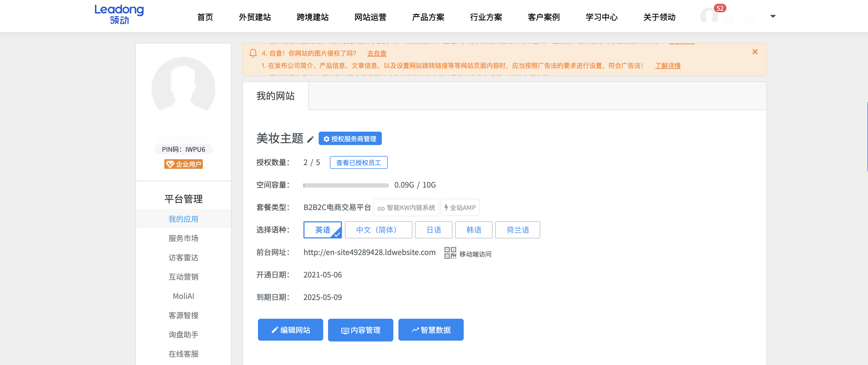Click 查看已授权员工 button
This screenshot has height=365, width=868.
coord(359,162)
